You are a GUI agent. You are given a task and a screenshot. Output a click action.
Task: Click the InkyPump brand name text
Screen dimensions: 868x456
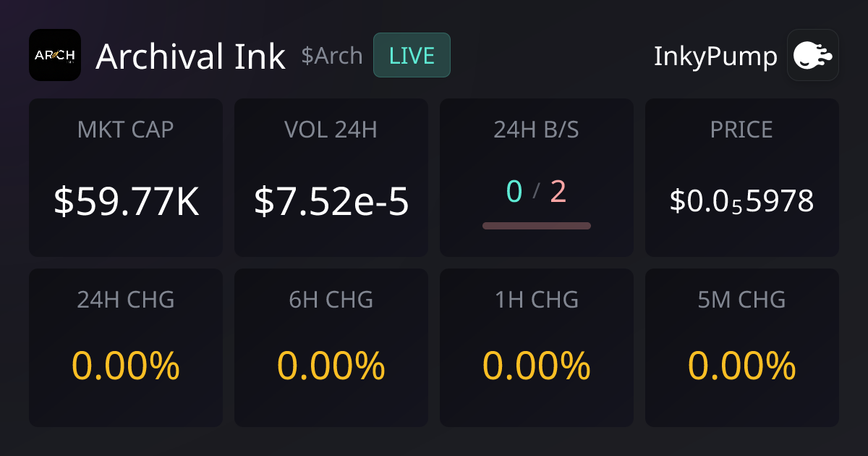tap(715, 56)
